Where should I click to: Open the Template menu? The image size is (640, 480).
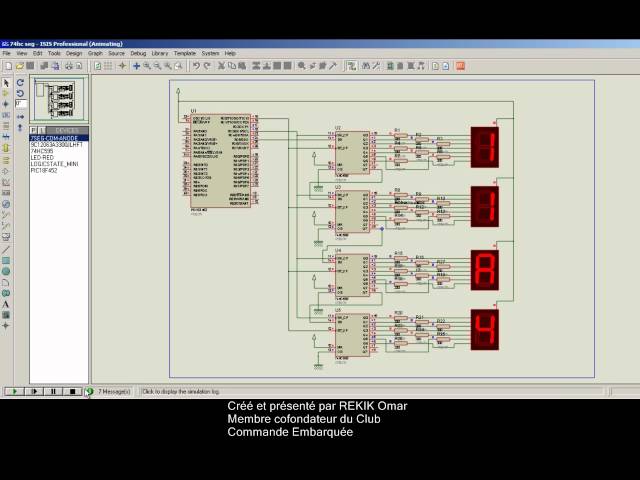[185, 53]
